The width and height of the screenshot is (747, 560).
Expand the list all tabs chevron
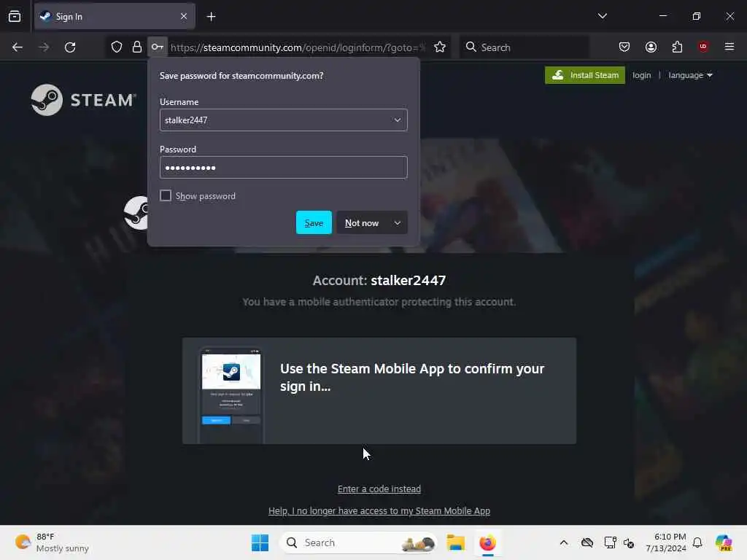pyautogui.click(x=602, y=16)
